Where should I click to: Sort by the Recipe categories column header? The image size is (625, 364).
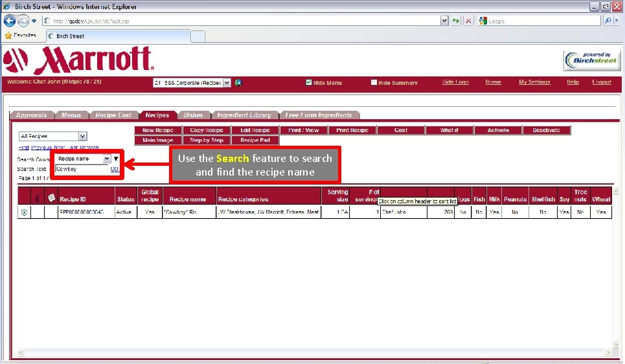(243, 199)
